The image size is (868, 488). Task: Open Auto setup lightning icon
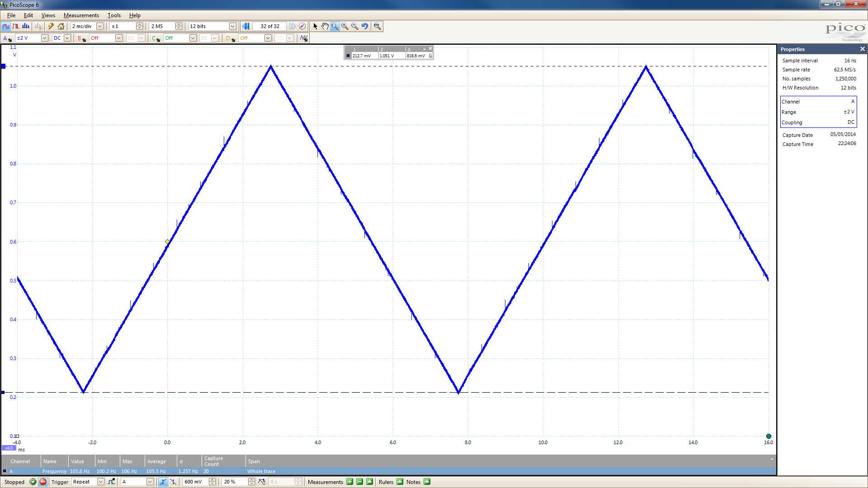[x=51, y=26]
